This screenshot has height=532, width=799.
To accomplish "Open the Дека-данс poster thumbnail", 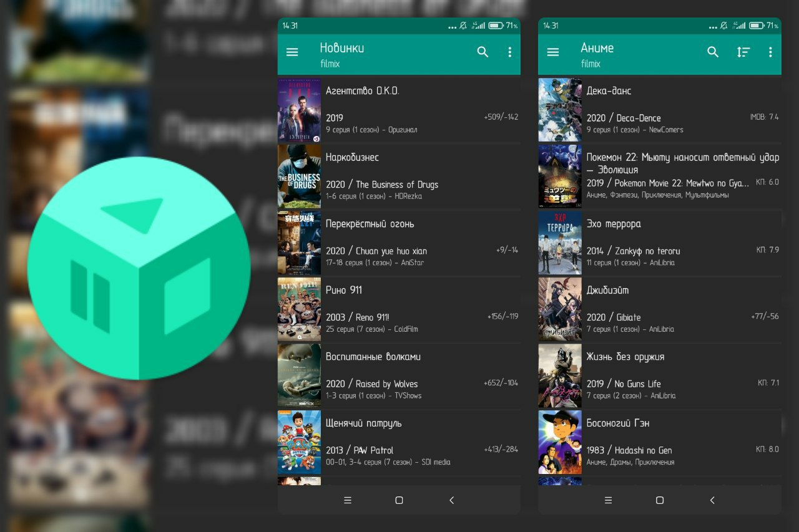I will tap(560, 110).
